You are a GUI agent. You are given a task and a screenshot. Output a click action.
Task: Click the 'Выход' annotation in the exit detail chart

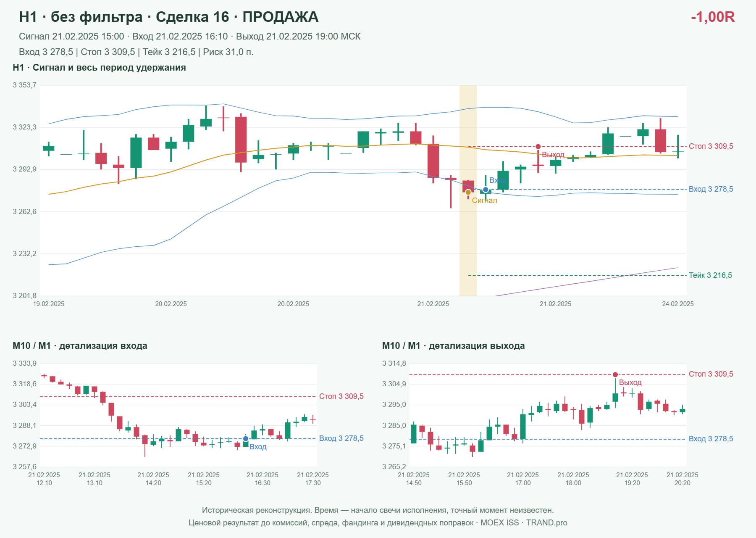[630, 382]
